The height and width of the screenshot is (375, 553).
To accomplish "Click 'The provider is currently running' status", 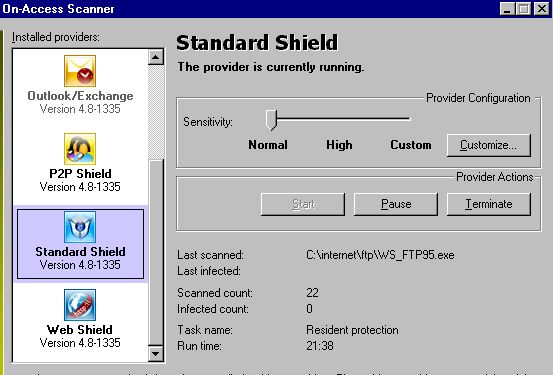I will click(271, 67).
